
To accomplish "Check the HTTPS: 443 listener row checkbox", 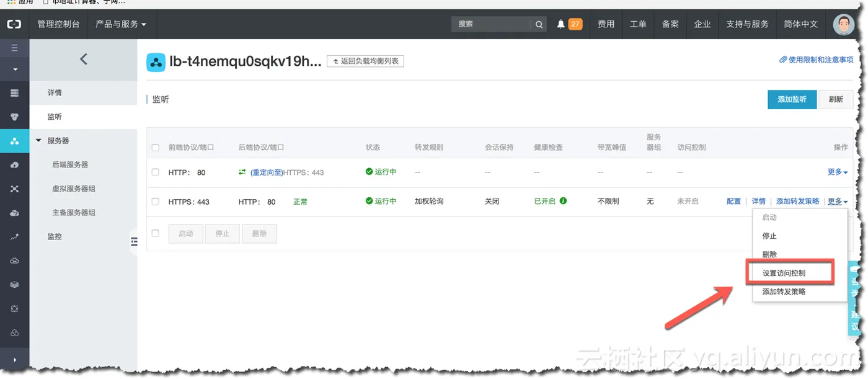I will pyautogui.click(x=156, y=202).
